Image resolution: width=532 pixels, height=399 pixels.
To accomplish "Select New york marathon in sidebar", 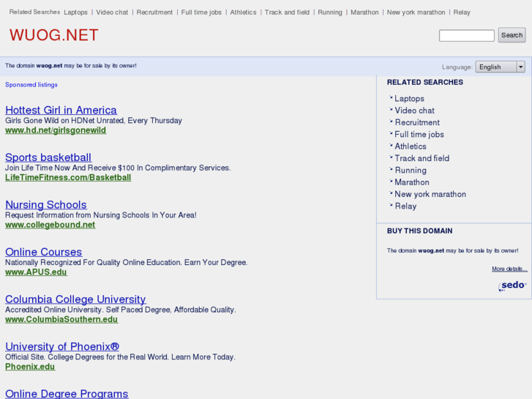I will [430, 194].
